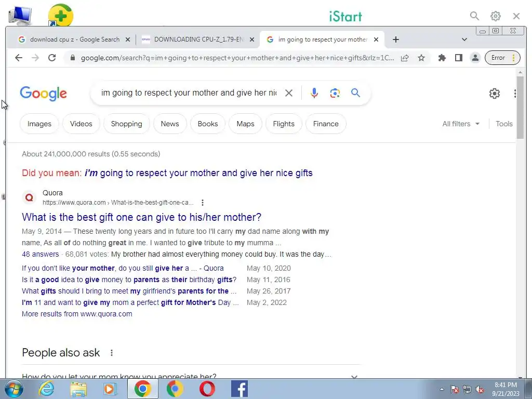
Task: Open Google quick settings gear icon
Action: 495,94
